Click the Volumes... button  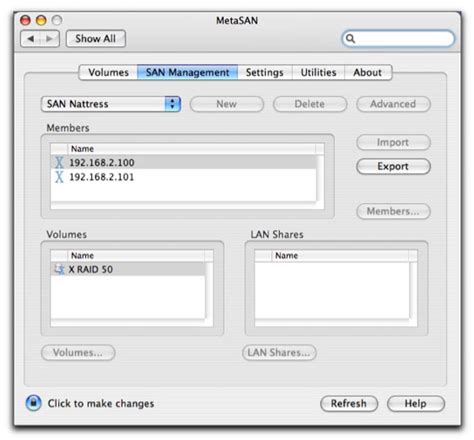coord(78,353)
